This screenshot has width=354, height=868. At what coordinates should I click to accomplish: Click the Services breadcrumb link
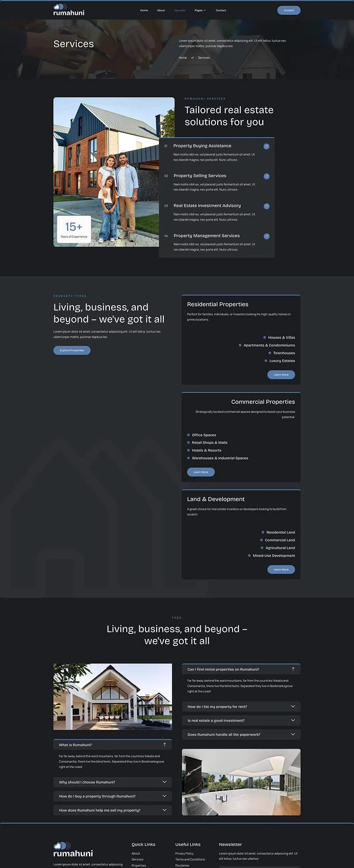pyautogui.click(x=204, y=58)
